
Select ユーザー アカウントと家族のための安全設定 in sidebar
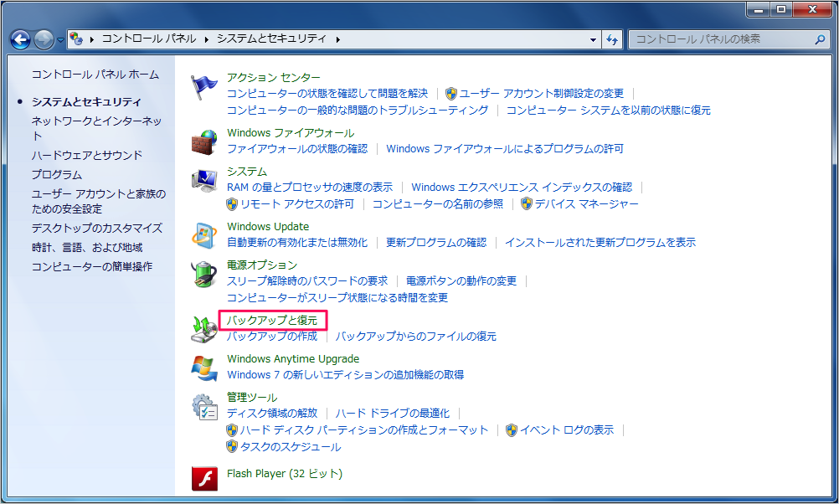pyautogui.click(x=99, y=201)
